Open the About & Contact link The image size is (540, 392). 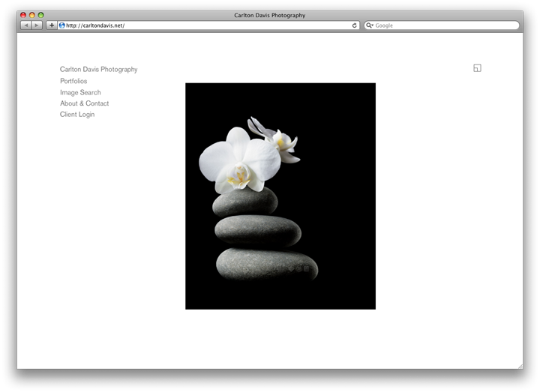tap(84, 103)
